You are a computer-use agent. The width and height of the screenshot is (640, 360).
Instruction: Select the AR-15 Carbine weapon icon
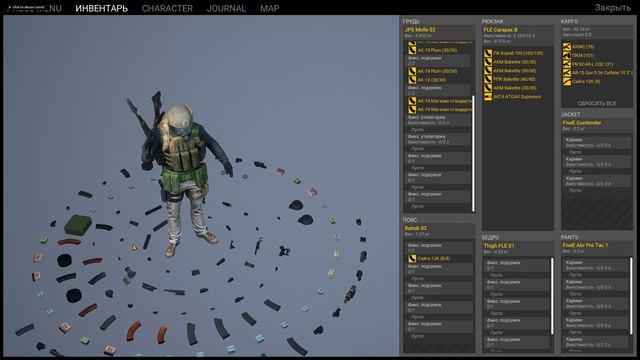pyautogui.click(x=567, y=73)
